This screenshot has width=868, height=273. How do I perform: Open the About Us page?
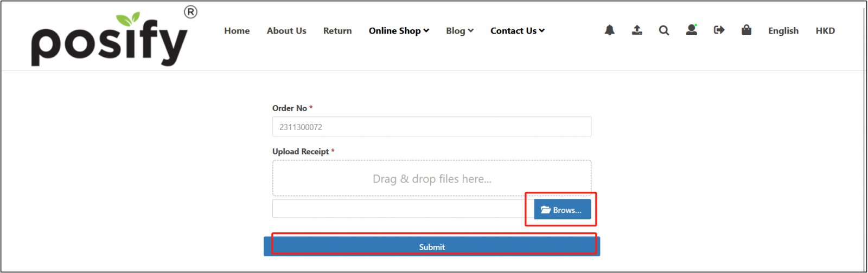click(286, 31)
